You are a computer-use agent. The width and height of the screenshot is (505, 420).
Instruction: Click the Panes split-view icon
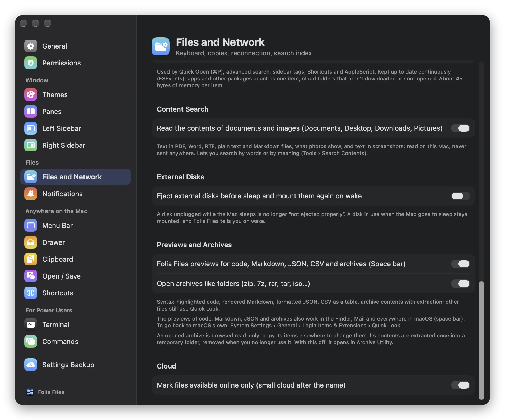31,112
